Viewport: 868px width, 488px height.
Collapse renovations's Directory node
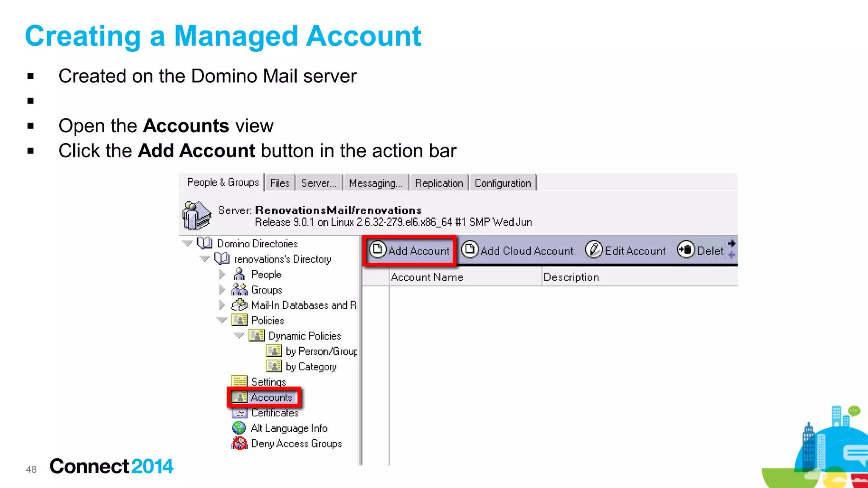[205, 259]
